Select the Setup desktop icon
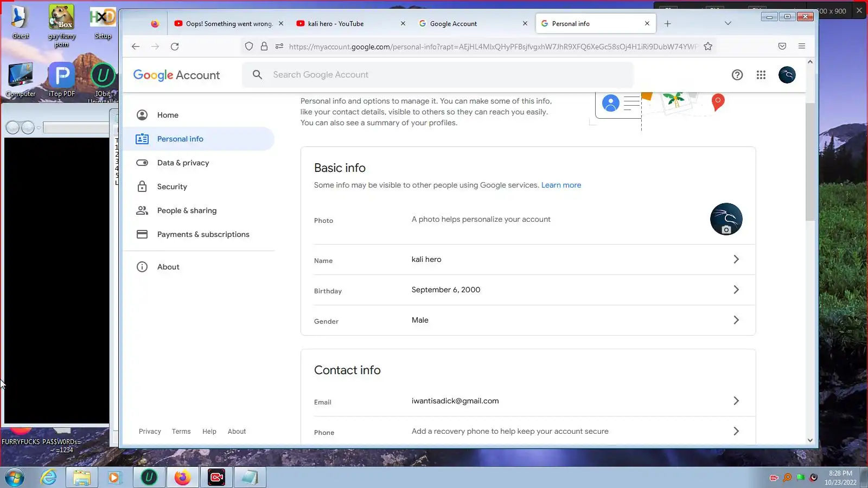The height and width of the screenshot is (488, 868). pos(103,23)
